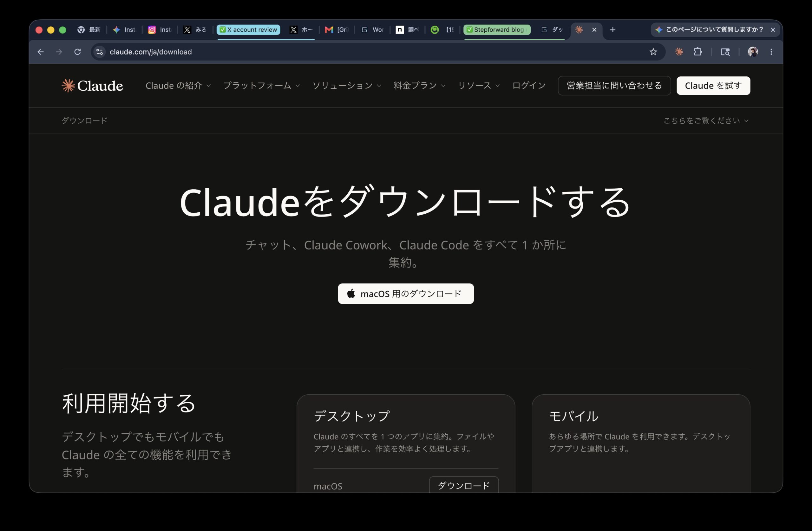Open the Chrome three-dot menu
The image size is (812, 531).
point(771,52)
